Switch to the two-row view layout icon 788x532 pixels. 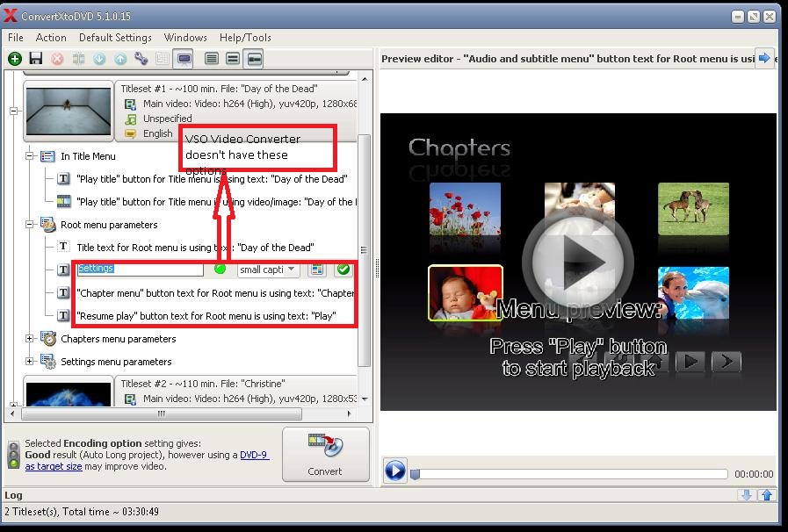(233, 59)
